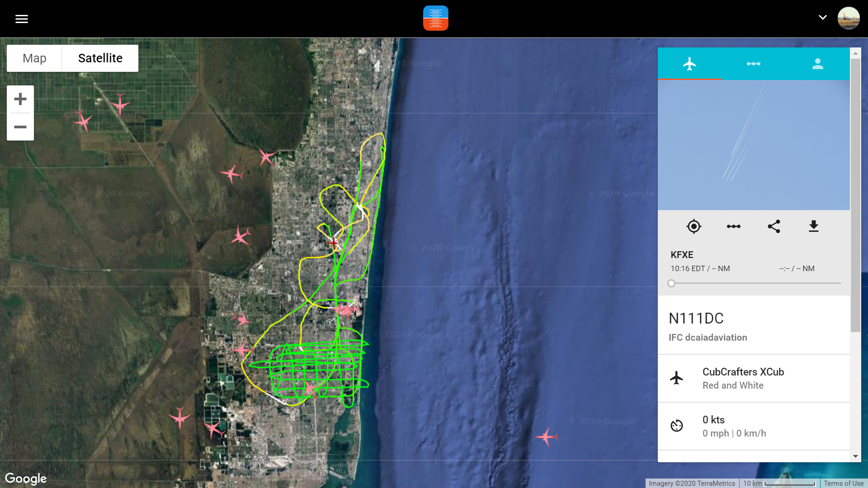Image resolution: width=868 pixels, height=488 pixels.
Task: Select the flight plan route tab
Action: click(x=753, y=64)
